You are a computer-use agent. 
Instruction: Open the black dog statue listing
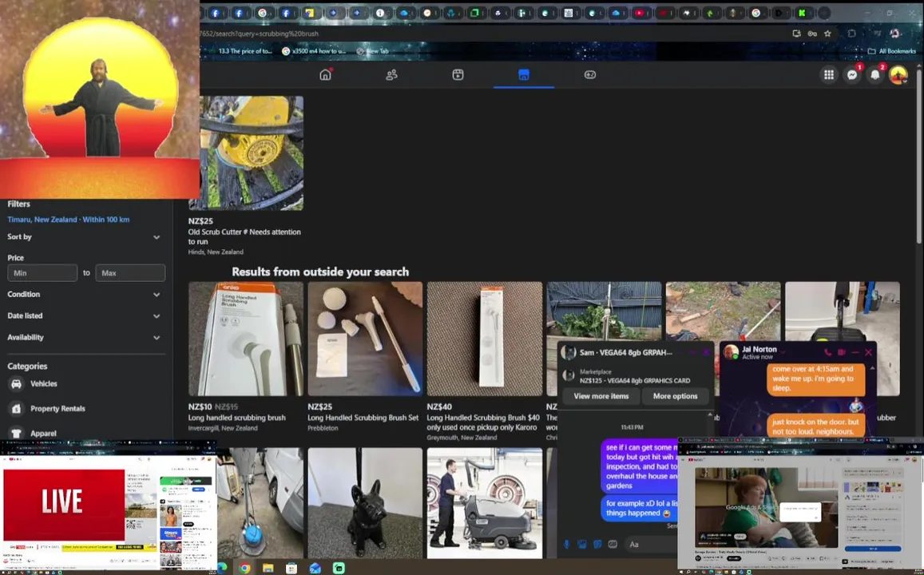tap(365, 503)
